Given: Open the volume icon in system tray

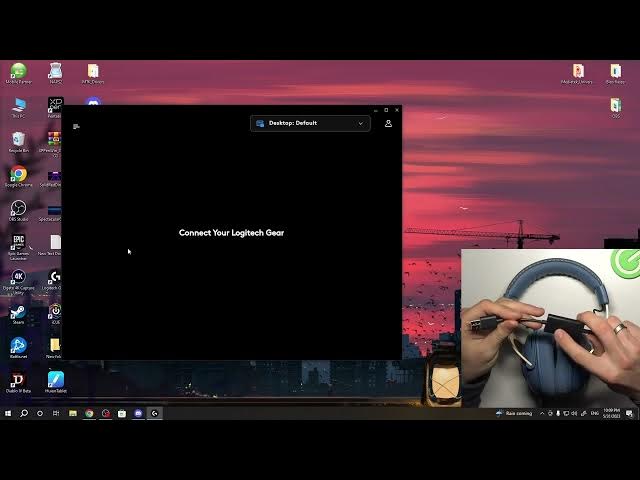Looking at the screenshot, I should [574, 413].
